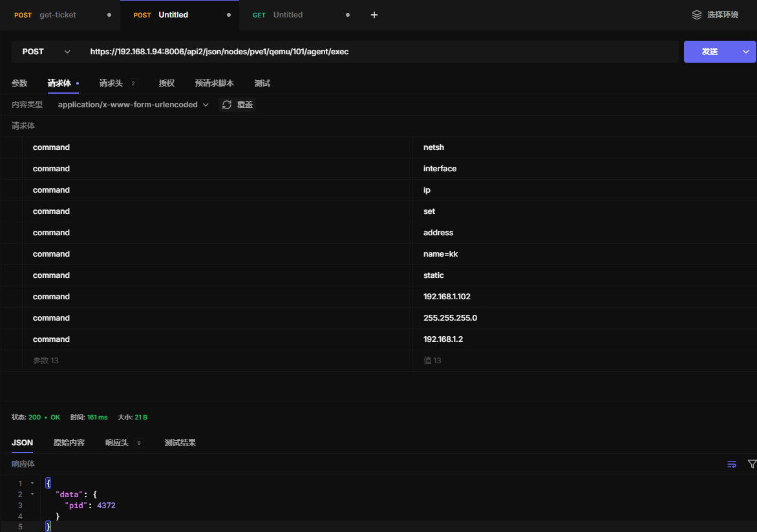Click the environment layers icon
Viewport: 757px width, 532px height.
click(696, 15)
